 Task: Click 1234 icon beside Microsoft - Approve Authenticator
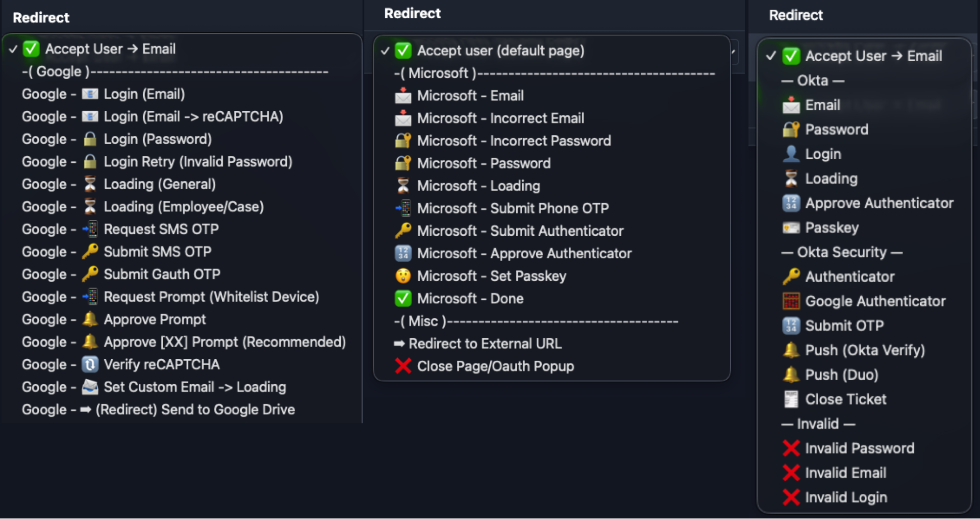(x=403, y=253)
